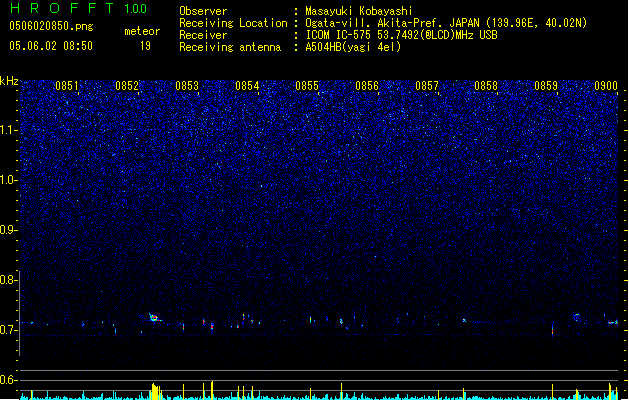Screen dimensions: 629x400
Task: Click the Ogata-vill. Akita-Pref. JAPAN text
Action: point(392,23)
